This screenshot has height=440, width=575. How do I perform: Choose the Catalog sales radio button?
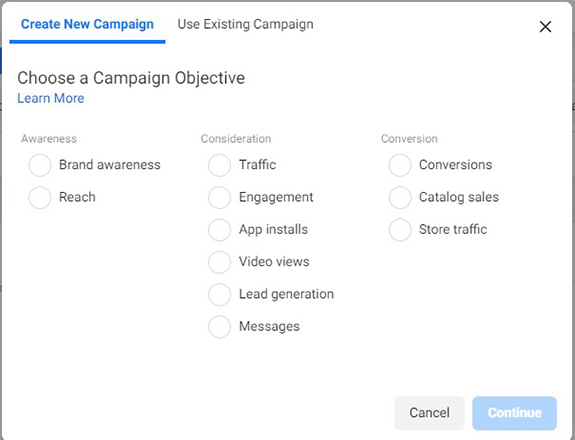coord(400,197)
